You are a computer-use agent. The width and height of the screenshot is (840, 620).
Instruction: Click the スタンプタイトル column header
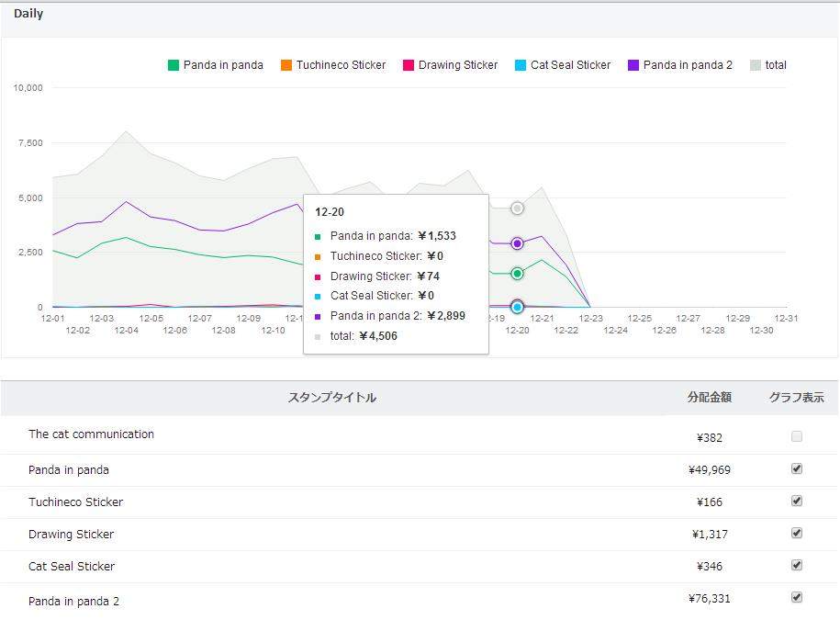(332, 398)
